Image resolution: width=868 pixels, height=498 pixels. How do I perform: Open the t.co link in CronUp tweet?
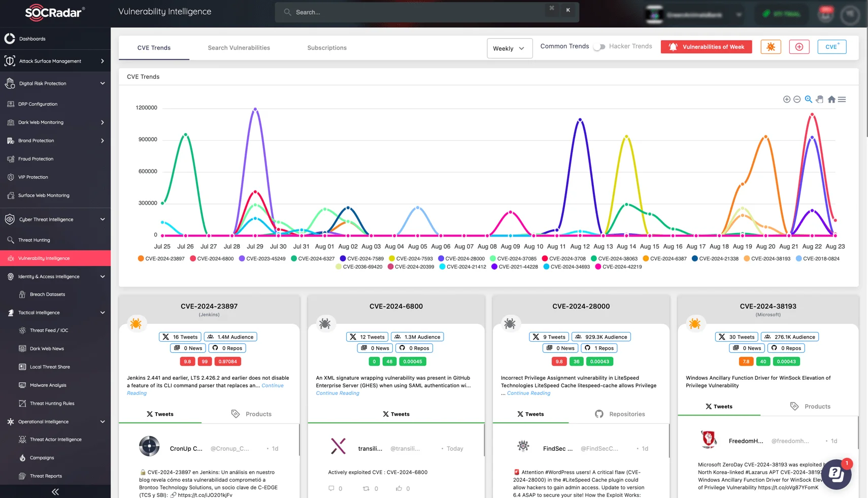pyautogui.click(x=205, y=495)
